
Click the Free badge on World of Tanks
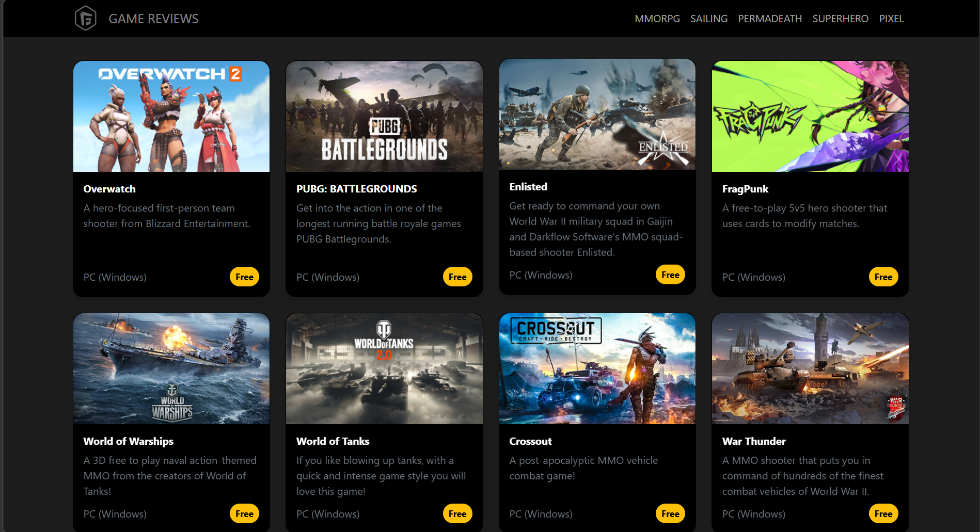[x=457, y=514]
